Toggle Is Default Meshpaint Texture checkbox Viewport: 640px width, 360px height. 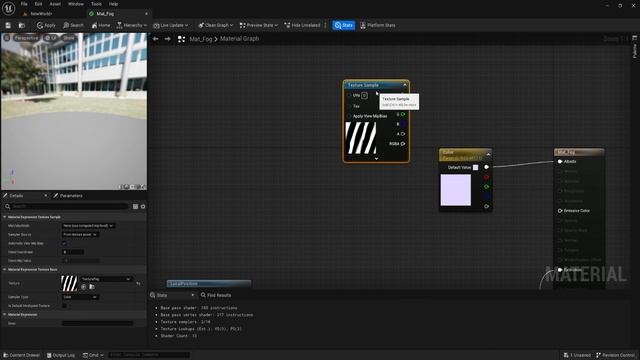coord(64,306)
